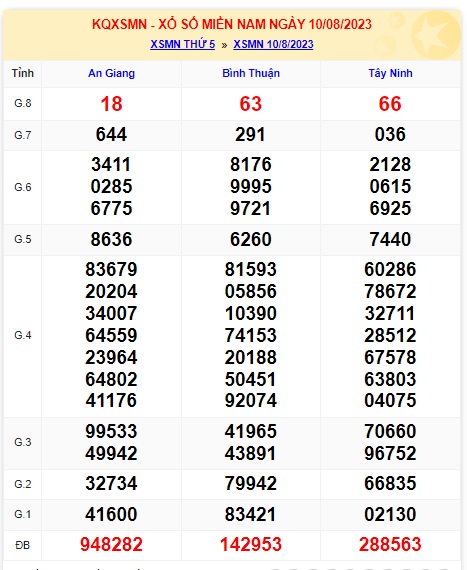Select the KQXSMN page title heading

(x=232, y=24)
